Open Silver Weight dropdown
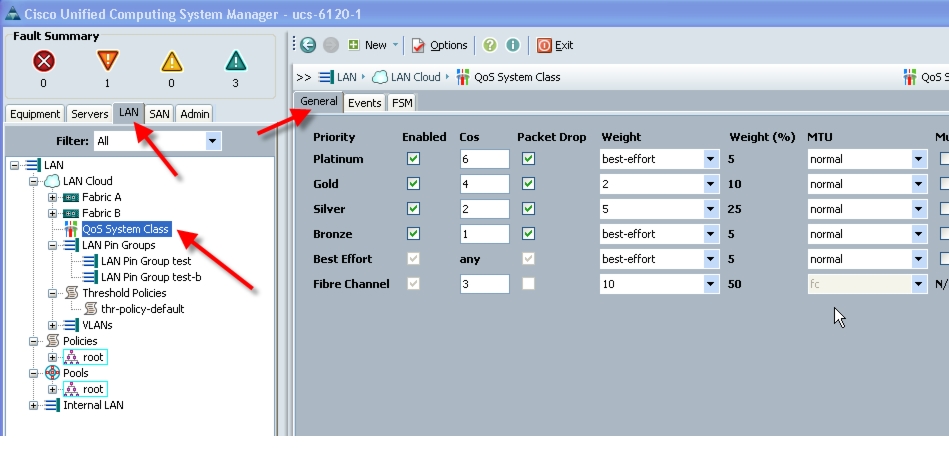949x458 pixels. 711,209
